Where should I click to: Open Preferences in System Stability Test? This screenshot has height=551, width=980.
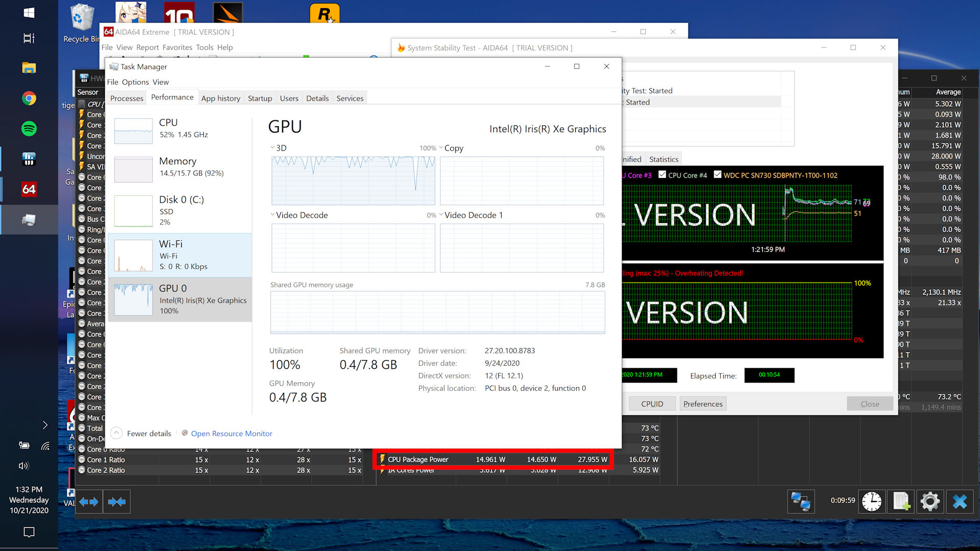click(x=702, y=404)
